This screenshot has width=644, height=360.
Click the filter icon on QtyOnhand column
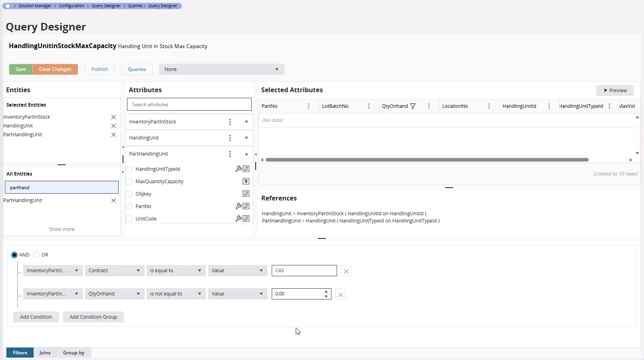[413, 106]
